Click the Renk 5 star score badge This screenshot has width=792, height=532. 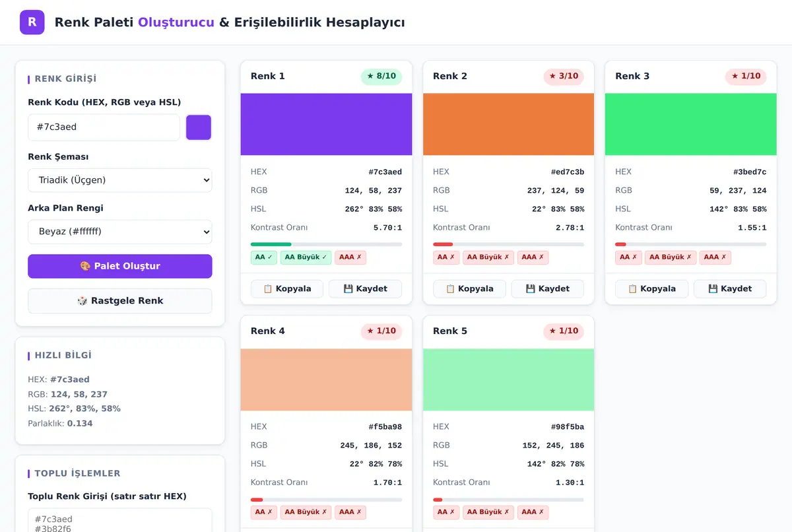[564, 331]
